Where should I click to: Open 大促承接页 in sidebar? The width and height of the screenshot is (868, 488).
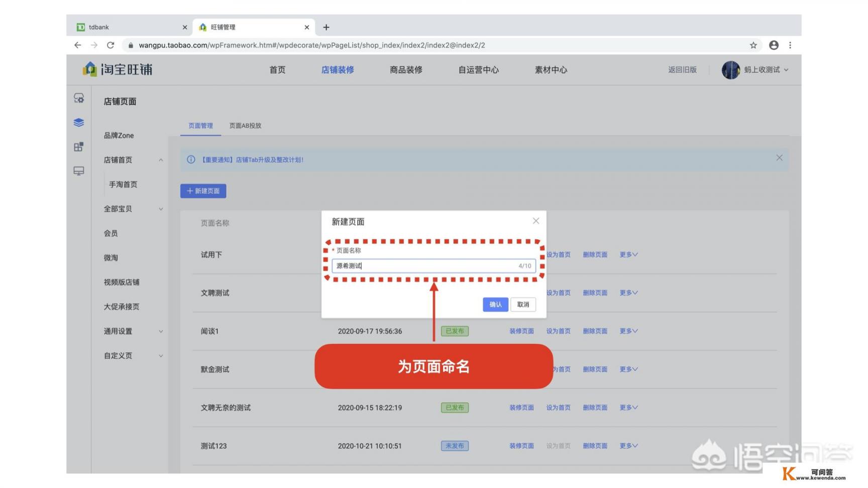point(122,307)
